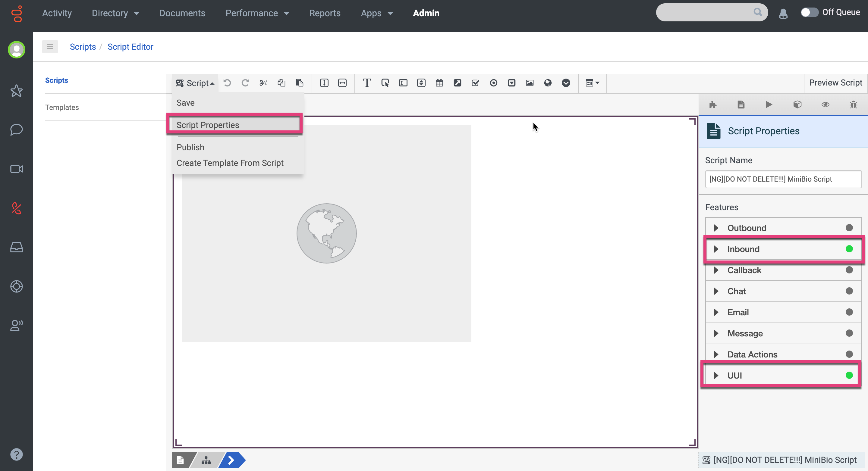Open the debug bug panel icon
The height and width of the screenshot is (471, 868).
(x=853, y=104)
